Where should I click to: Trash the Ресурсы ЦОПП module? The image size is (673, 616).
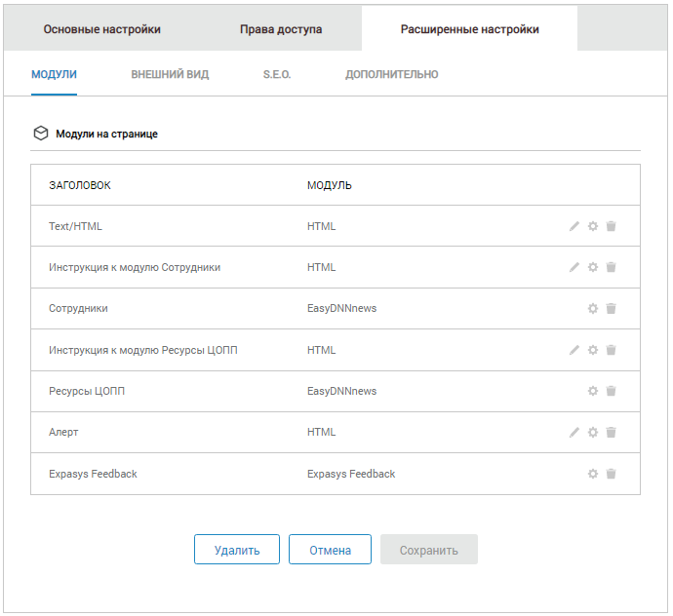[612, 391]
